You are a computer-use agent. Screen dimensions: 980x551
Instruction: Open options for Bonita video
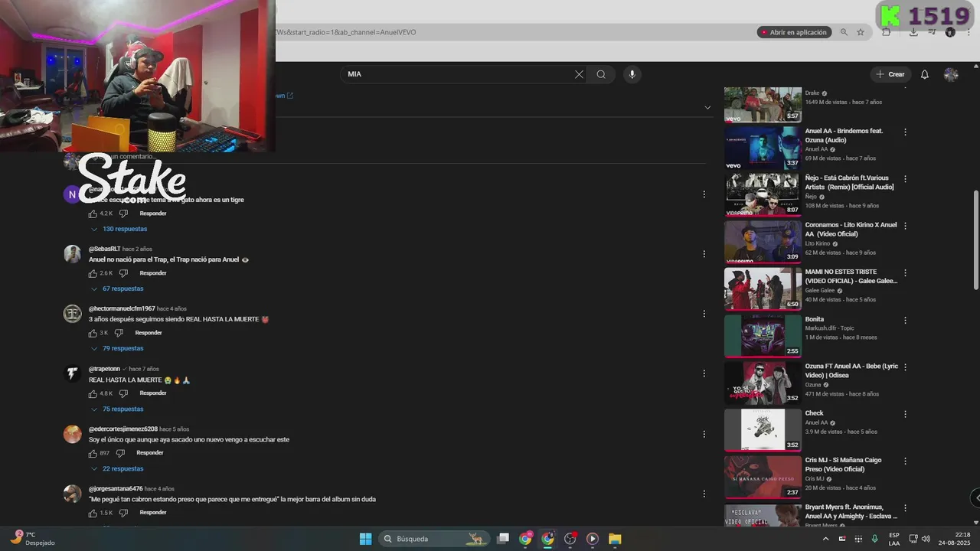(x=905, y=320)
